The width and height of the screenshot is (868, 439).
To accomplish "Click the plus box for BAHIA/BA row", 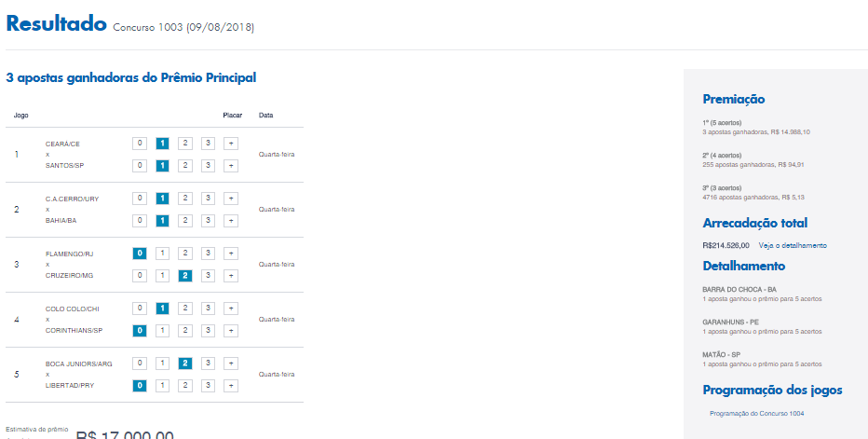I will pyautogui.click(x=231, y=221).
